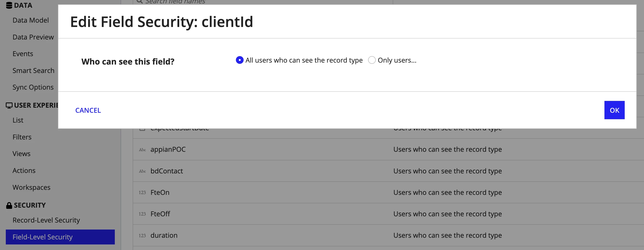Click the Abc type icon beside bdContact

(142, 171)
